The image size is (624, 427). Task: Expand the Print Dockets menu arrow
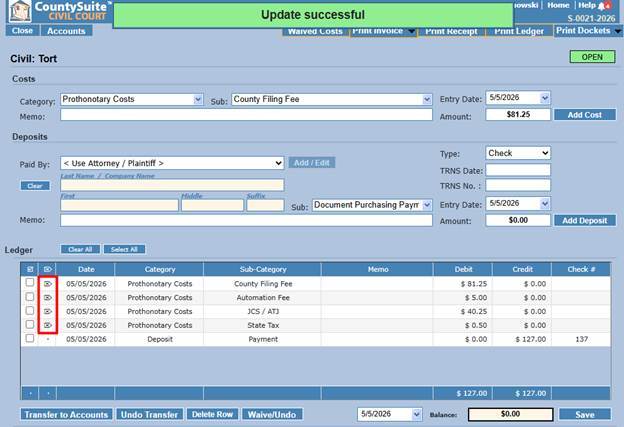coord(618,31)
